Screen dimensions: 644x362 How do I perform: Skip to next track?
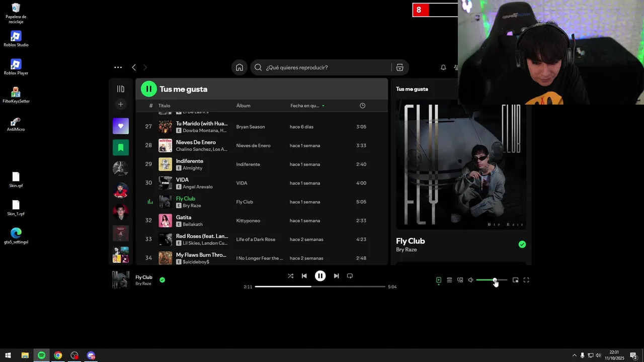pyautogui.click(x=336, y=276)
